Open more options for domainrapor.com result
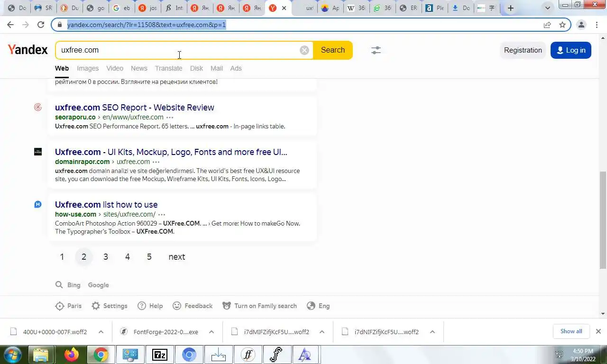 tap(156, 162)
